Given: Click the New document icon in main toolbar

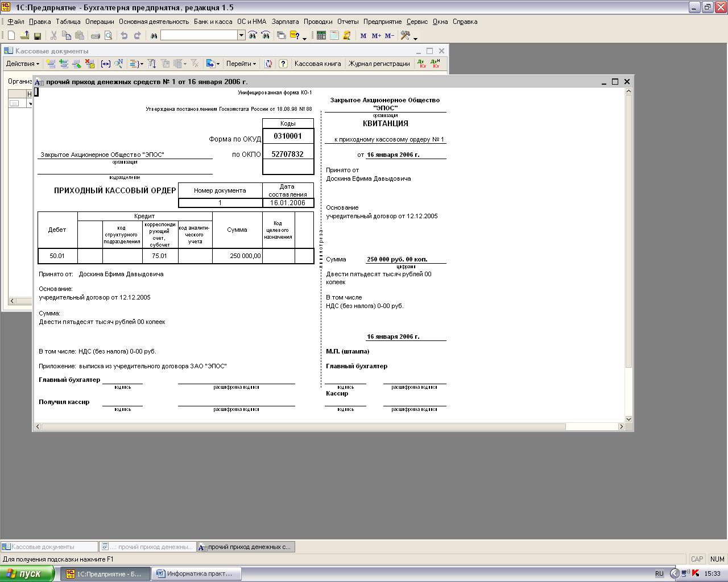Looking at the screenshot, I should point(11,35).
